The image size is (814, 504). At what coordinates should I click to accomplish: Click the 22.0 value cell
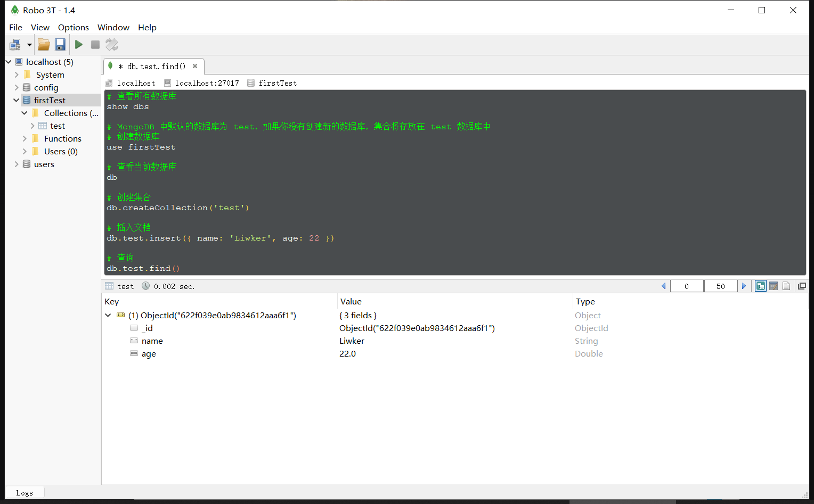click(347, 354)
